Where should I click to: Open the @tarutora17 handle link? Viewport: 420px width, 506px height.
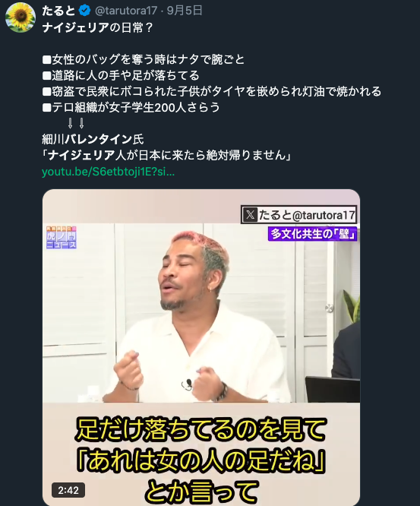click(x=126, y=11)
